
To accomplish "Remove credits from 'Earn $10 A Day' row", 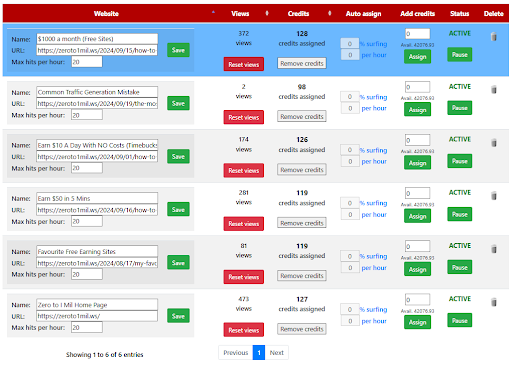I will (302, 170).
